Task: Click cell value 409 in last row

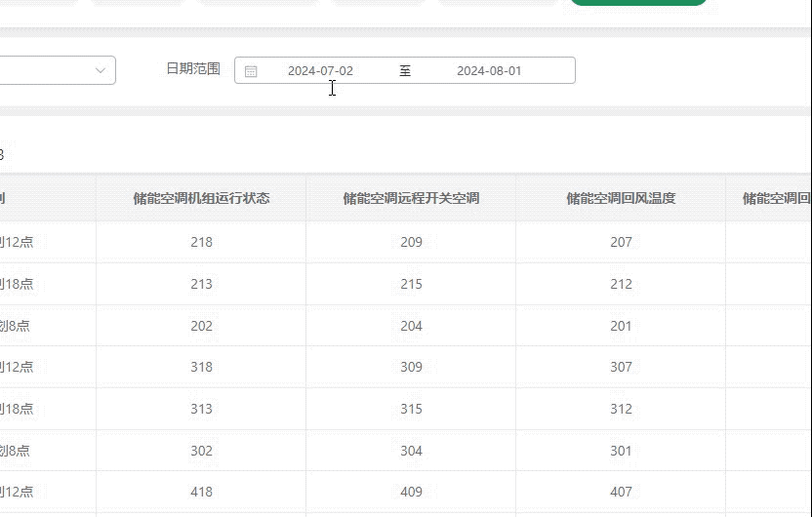Action: click(411, 492)
